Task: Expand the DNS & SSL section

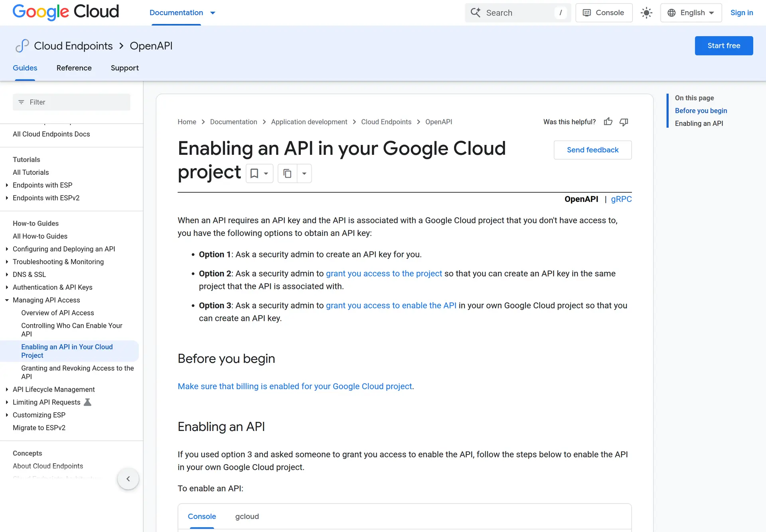Action: pos(7,275)
